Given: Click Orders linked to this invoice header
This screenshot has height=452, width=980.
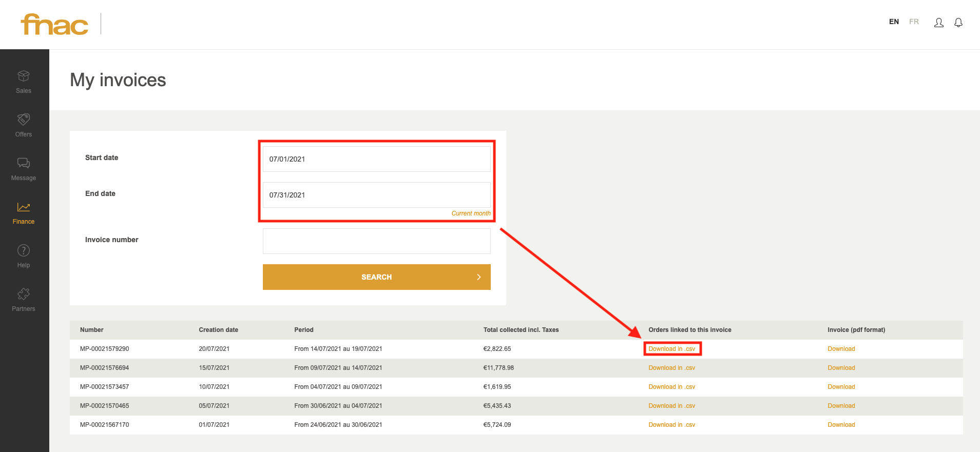Looking at the screenshot, I should point(690,330).
